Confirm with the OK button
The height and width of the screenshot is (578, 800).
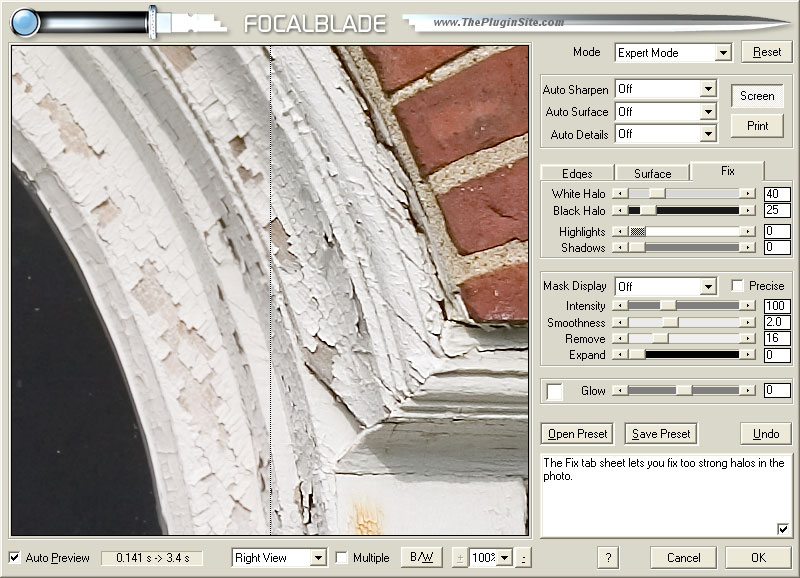[758, 558]
